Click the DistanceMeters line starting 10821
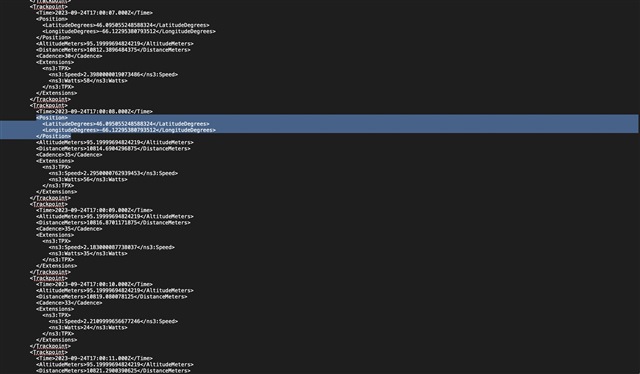The height and width of the screenshot is (374, 640). click(113, 370)
